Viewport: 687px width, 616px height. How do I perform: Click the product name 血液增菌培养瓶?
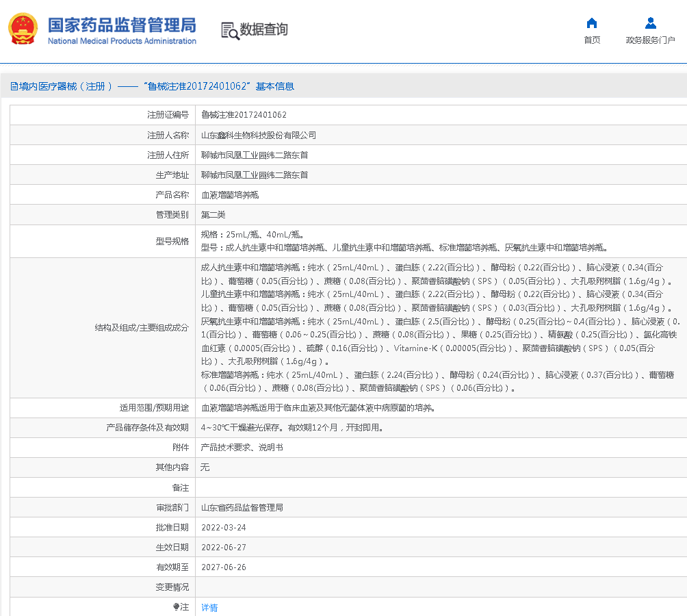pos(230,195)
